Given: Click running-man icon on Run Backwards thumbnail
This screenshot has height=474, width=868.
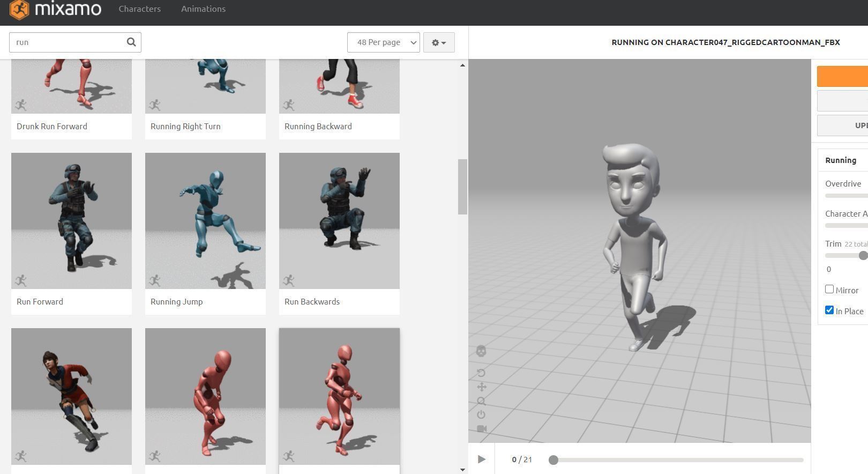Looking at the screenshot, I should [x=289, y=280].
